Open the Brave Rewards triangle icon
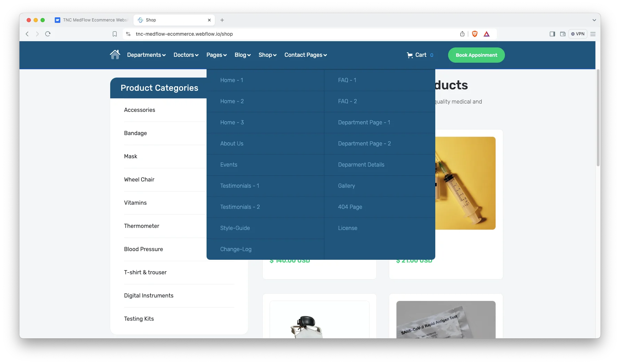Screen dimensions: 620x364 pos(487,34)
